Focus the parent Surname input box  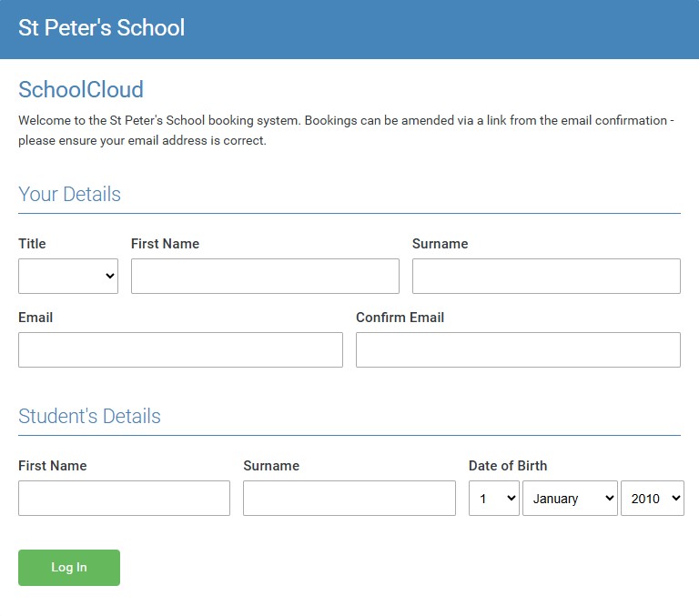pyautogui.click(x=546, y=276)
